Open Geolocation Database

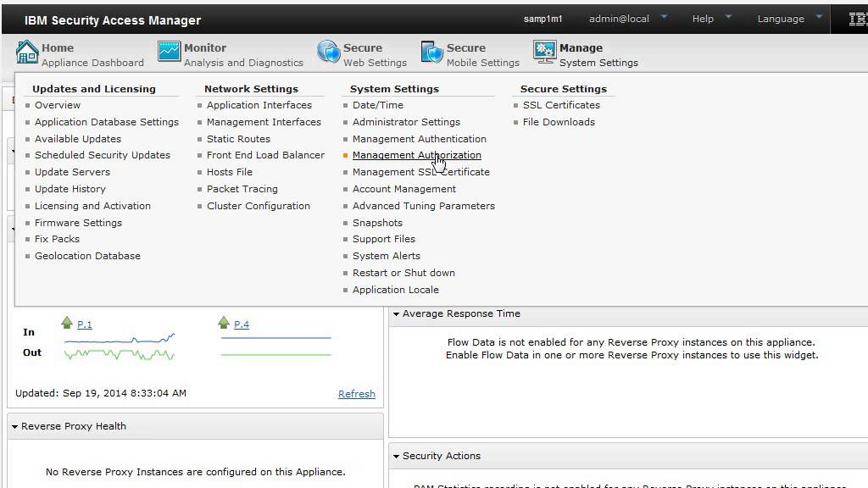[x=87, y=256]
